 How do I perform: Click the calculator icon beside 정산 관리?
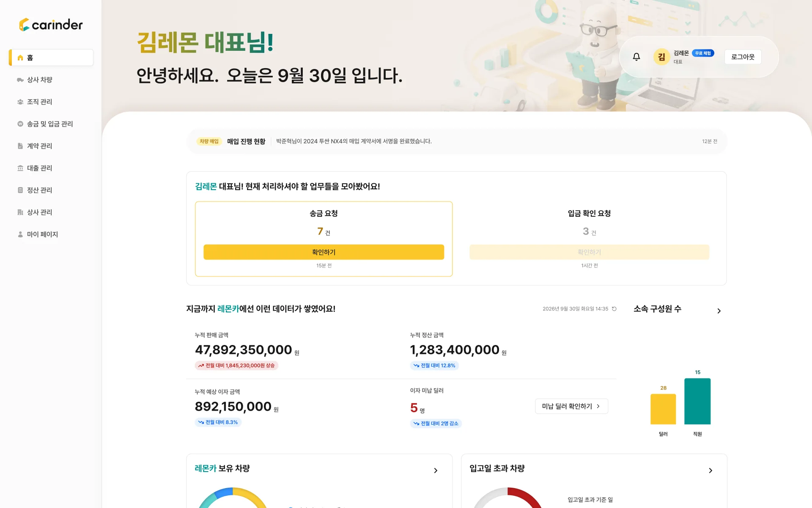(x=20, y=190)
